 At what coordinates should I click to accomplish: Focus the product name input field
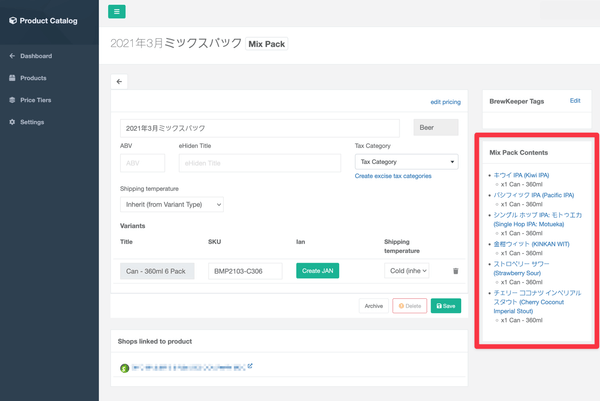pos(260,128)
